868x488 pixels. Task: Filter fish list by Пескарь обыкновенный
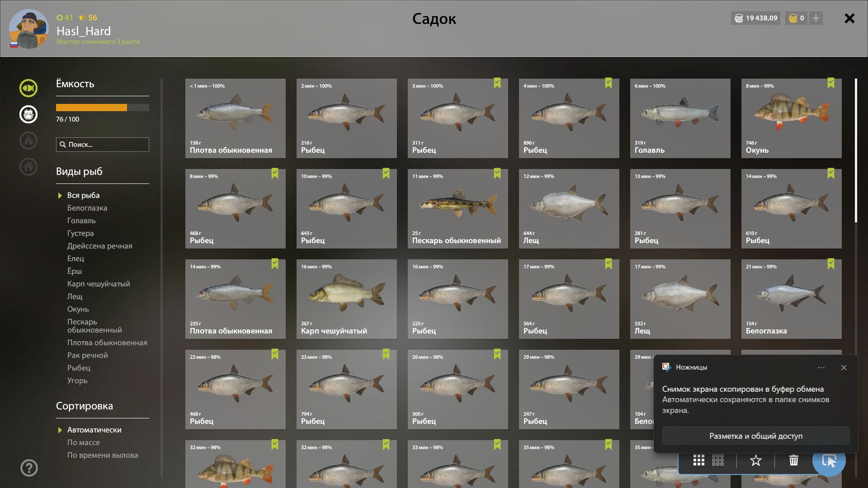tap(94, 326)
